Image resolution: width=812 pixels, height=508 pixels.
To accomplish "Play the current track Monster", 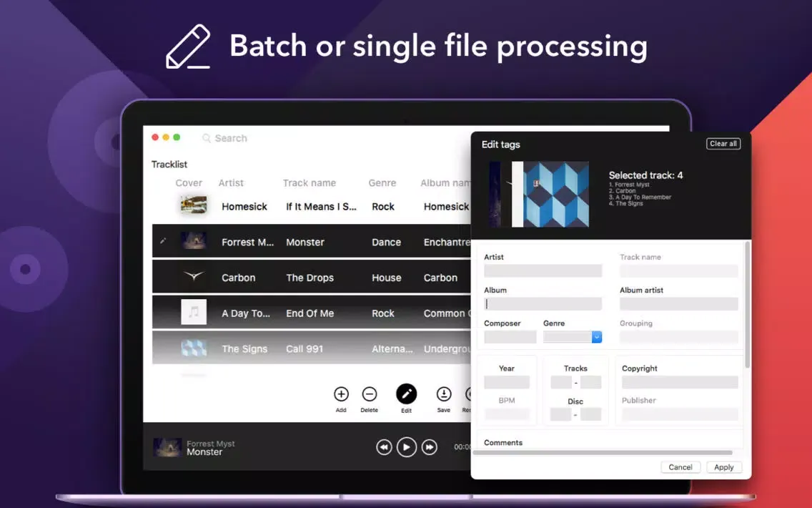I will pyautogui.click(x=406, y=447).
